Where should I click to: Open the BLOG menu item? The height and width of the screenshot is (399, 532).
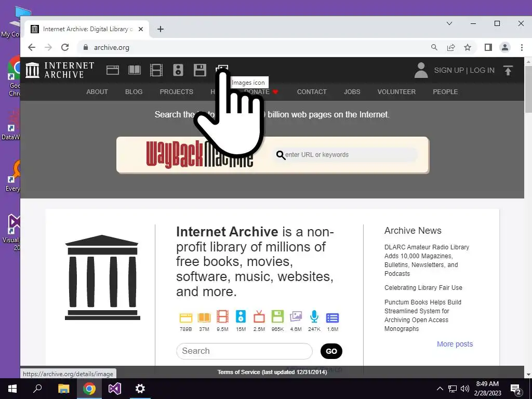(134, 91)
